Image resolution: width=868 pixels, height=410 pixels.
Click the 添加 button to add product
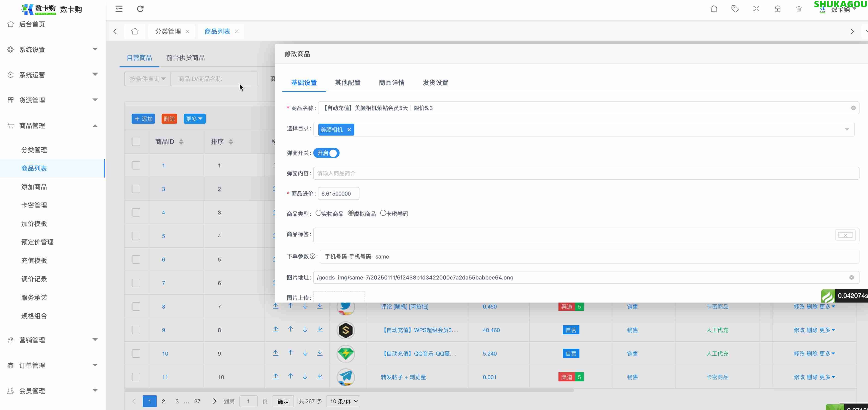pyautogui.click(x=143, y=119)
